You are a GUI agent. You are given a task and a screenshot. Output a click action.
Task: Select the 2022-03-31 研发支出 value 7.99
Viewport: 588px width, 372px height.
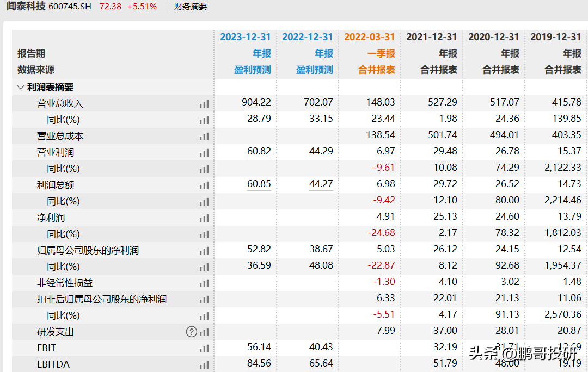click(x=386, y=331)
